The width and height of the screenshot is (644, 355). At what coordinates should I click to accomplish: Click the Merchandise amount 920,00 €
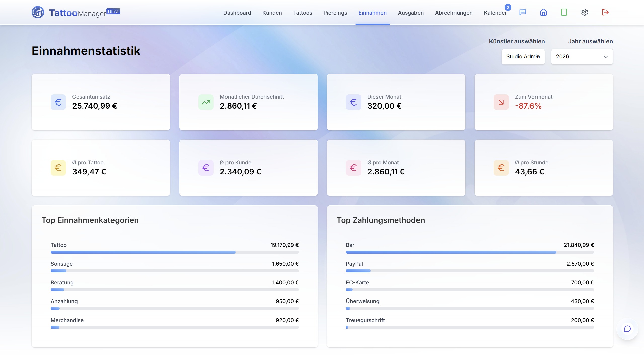[x=287, y=320]
